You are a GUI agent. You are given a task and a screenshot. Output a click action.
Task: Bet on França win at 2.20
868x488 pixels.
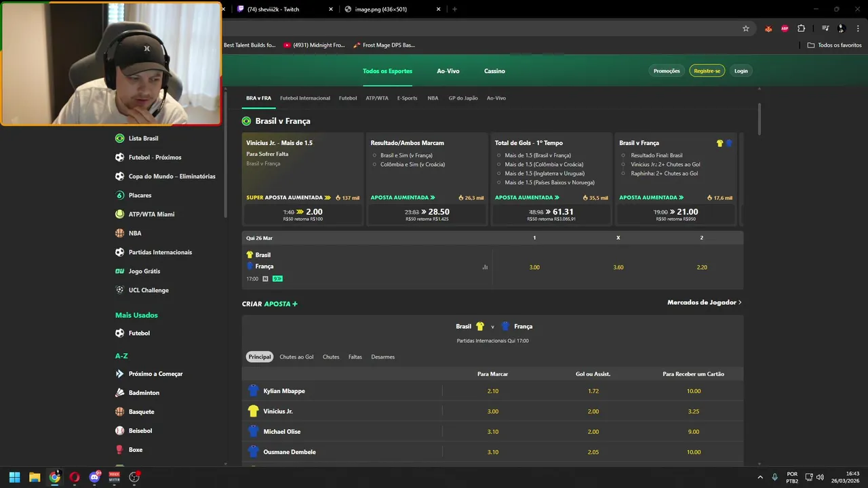[702, 267]
